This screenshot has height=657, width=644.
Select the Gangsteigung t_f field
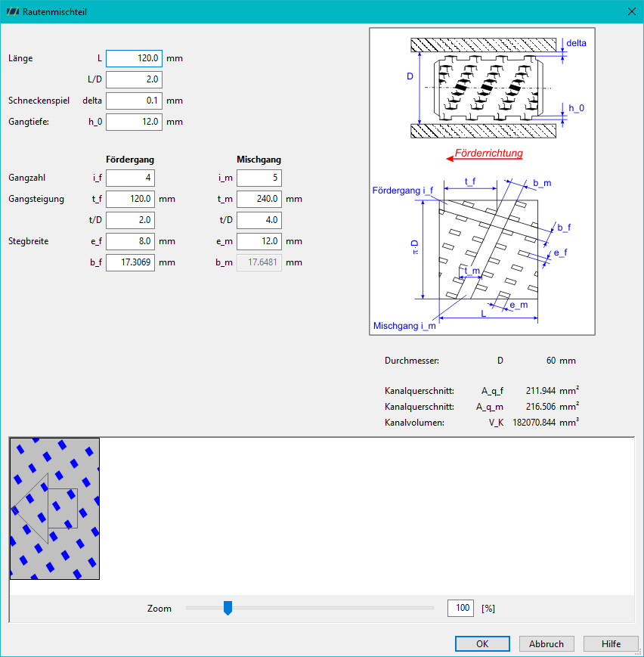click(x=130, y=199)
